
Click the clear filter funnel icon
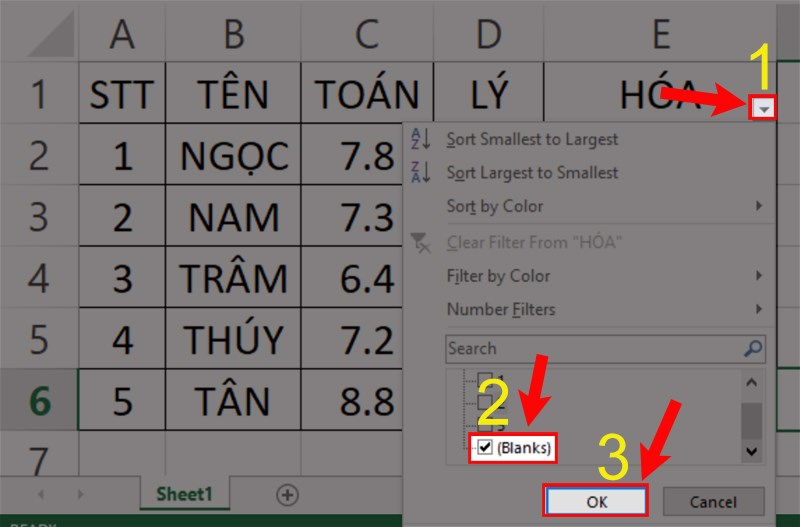[421, 242]
